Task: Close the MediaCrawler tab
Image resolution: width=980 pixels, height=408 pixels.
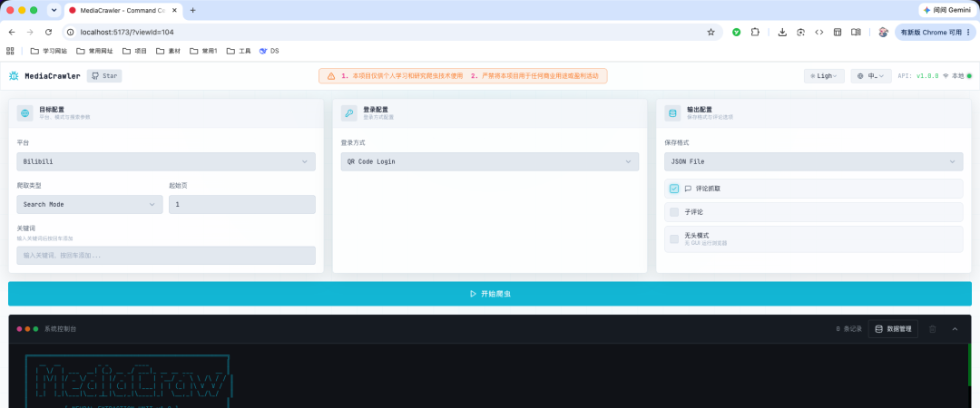Action: [x=173, y=10]
